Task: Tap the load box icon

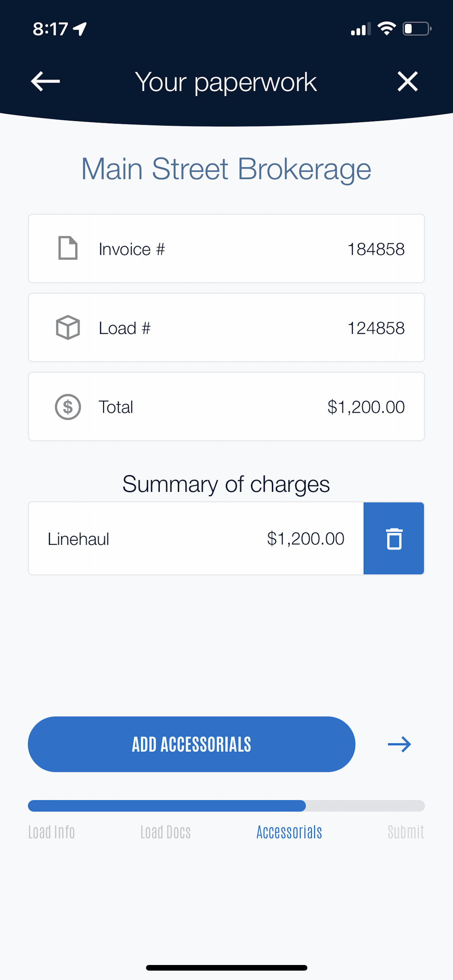Action: [68, 327]
